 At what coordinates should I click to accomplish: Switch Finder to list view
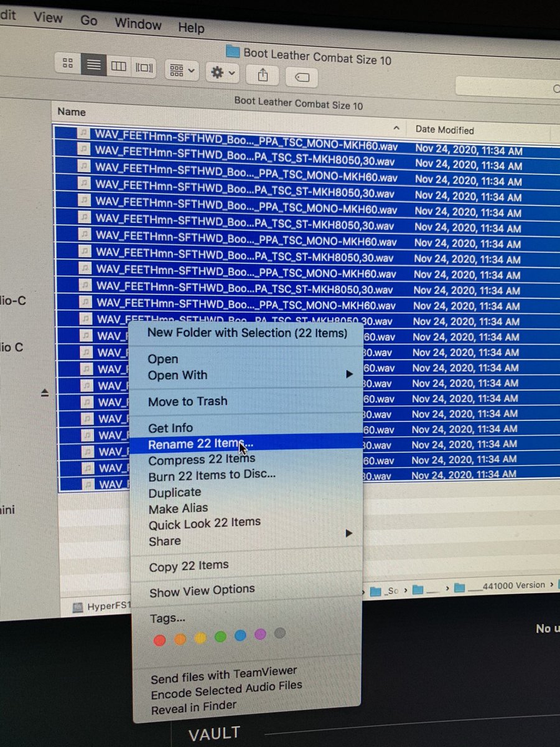tap(93, 64)
